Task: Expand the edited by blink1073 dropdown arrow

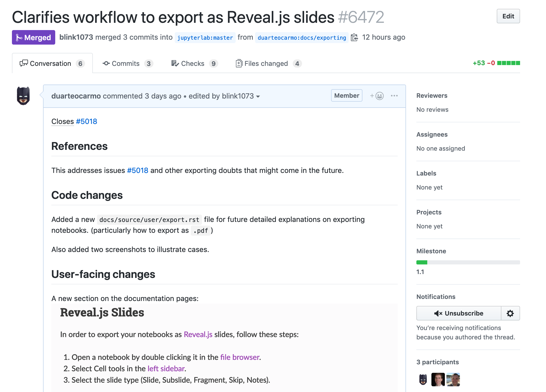Action: [x=258, y=96]
